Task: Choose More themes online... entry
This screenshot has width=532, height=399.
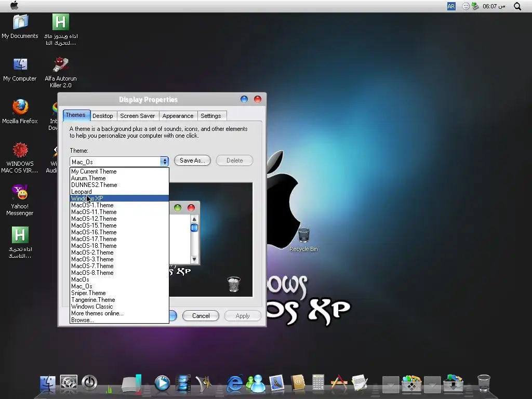Action: pos(119,313)
